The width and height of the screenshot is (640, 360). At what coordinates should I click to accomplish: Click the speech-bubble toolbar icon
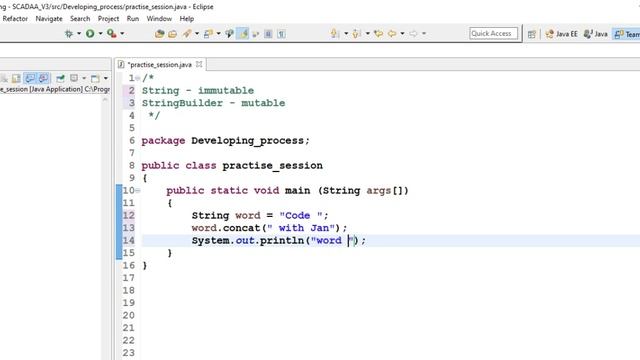[229, 34]
